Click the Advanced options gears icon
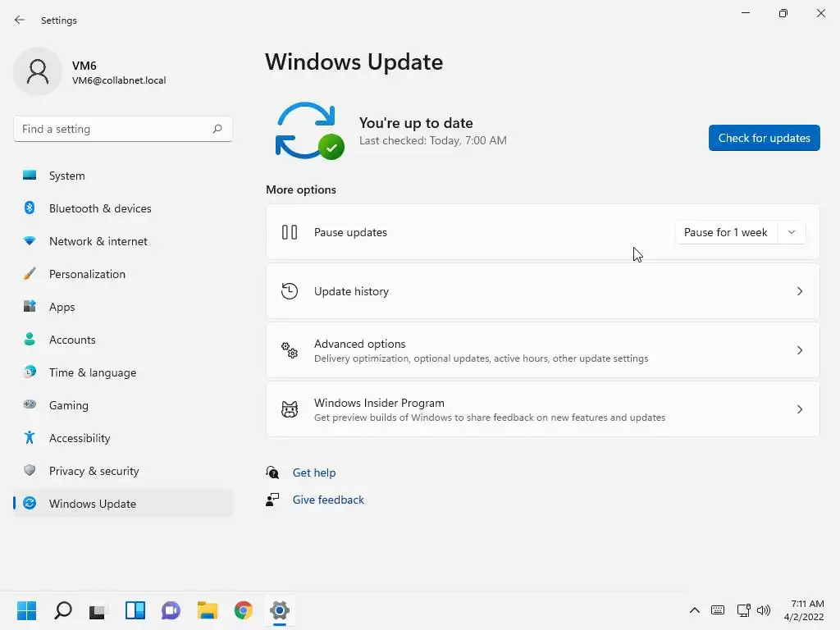This screenshot has width=840, height=630. (290, 350)
